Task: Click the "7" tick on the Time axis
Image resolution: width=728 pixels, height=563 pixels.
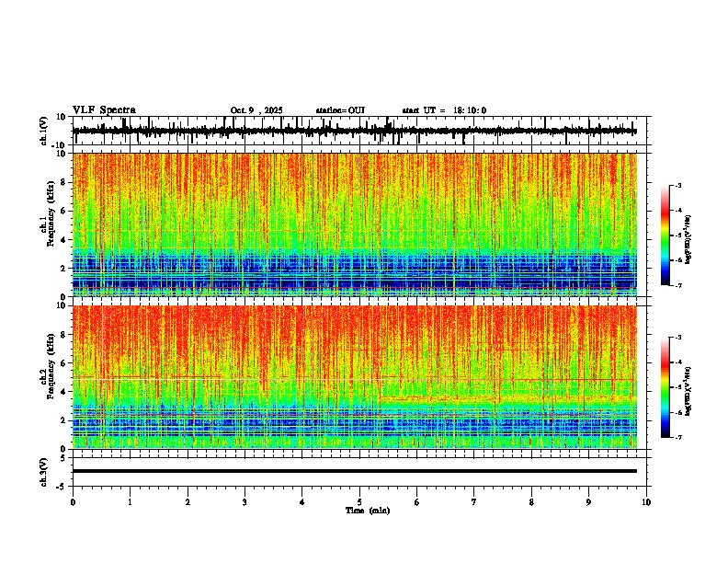Action: [x=474, y=502]
